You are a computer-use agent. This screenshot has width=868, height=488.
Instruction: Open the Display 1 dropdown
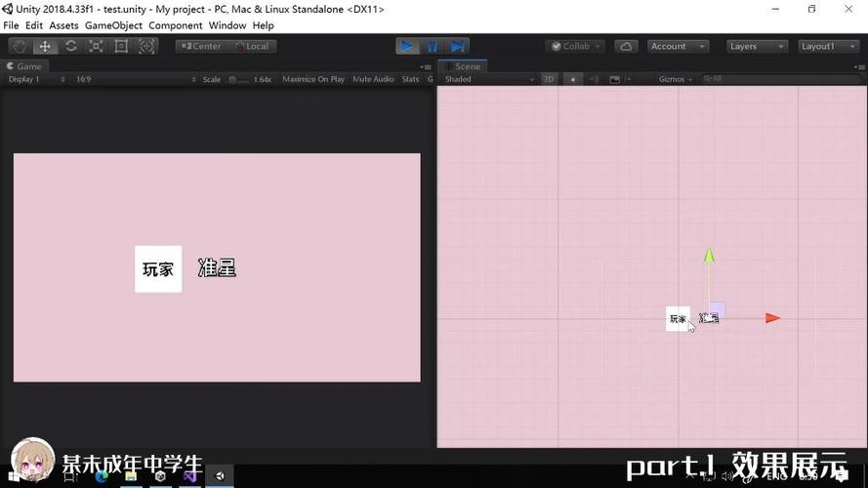[x=36, y=79]
